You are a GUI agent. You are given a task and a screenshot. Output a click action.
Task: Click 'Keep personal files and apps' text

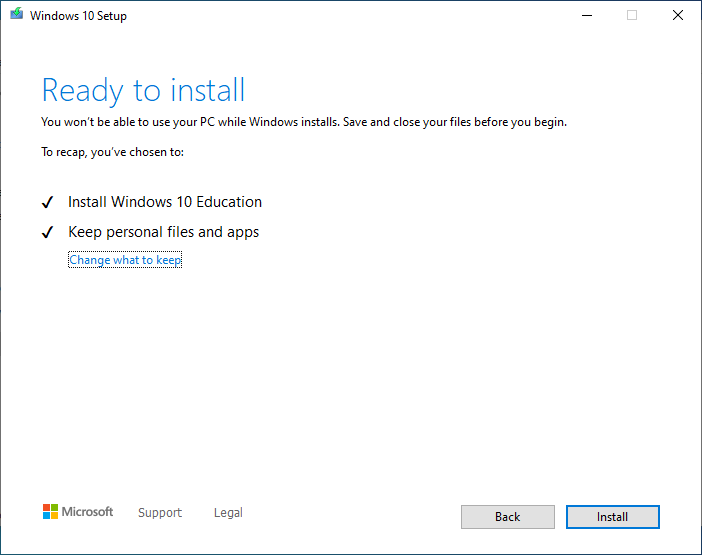point(163,232)
